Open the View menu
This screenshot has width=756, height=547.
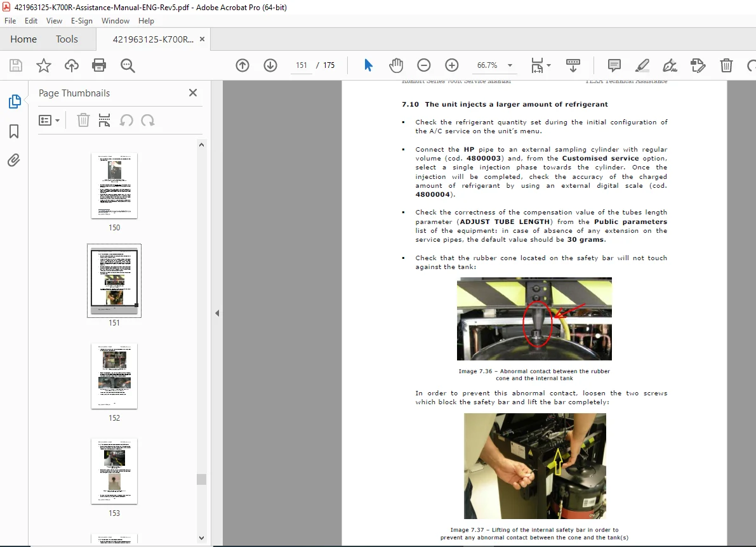(54, 21)
